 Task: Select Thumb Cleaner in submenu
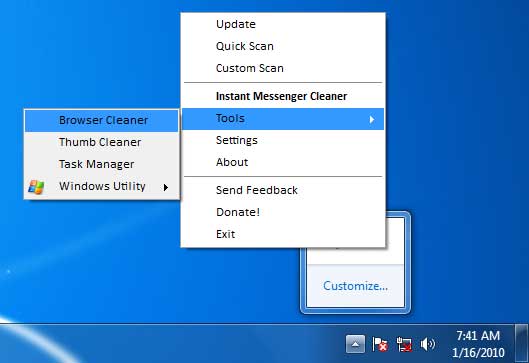[x=101, y=142]
